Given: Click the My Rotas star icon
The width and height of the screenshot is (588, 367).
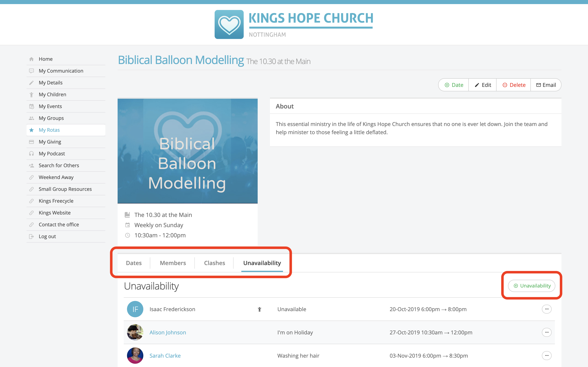Looking at the screenshot, I should pyautogui.click(x=31, y=130).
